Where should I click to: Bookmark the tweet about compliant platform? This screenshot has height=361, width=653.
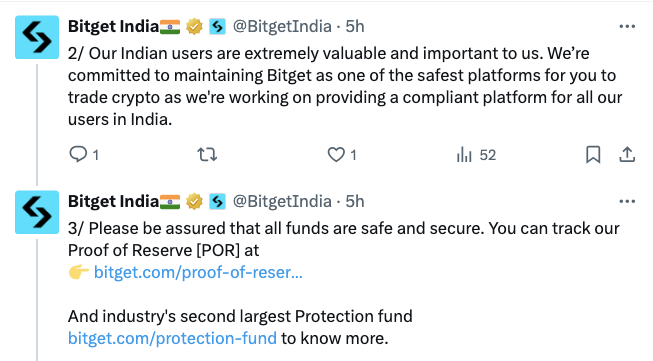pyautogui.click(x=593, y=154)
